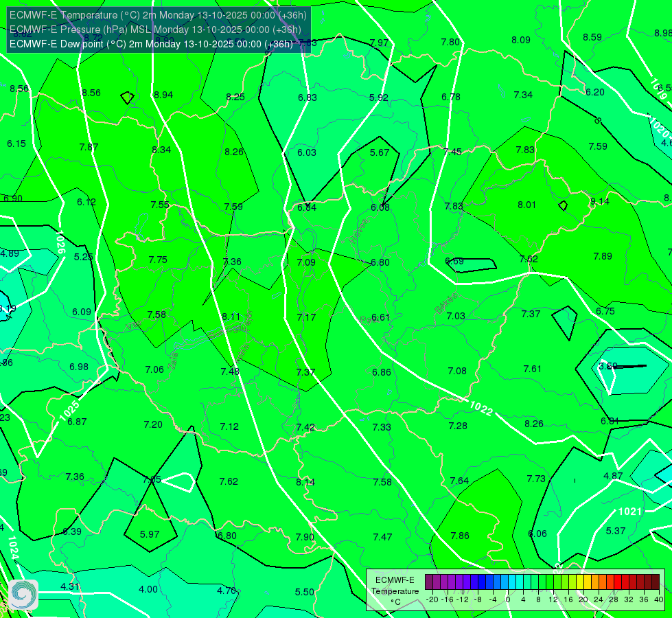Image resolution: width=672 pixels, height=618 pixels.
Task: Click the 6.75 temperature value
Action: pyautogui.click(x=605, y=311)
